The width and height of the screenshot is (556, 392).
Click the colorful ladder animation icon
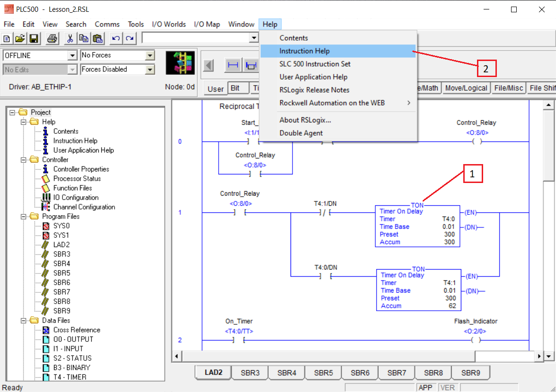pyautogui.click(x=180, y=63)
